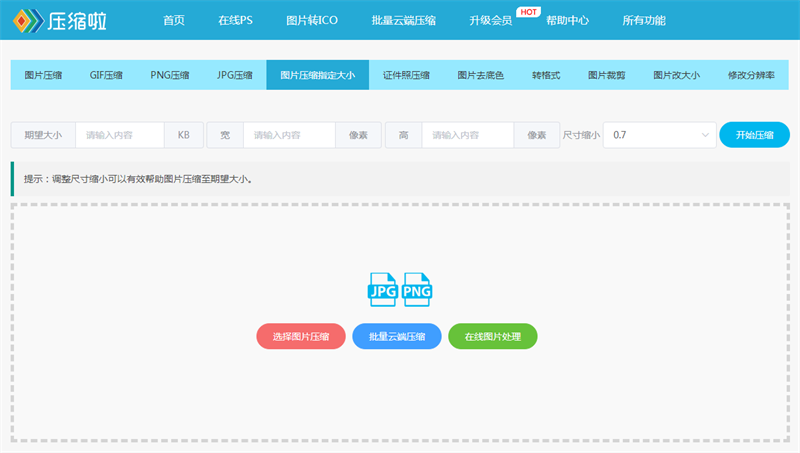Click the 高 field label
Viewport: 800px width, 453px height.
tap(404, 135)
